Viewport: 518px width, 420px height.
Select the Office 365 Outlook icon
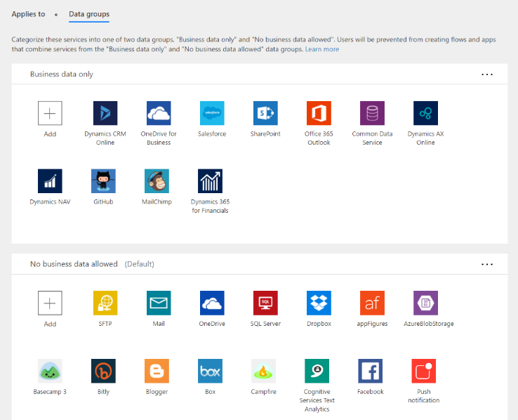click(x=319, y=113)
